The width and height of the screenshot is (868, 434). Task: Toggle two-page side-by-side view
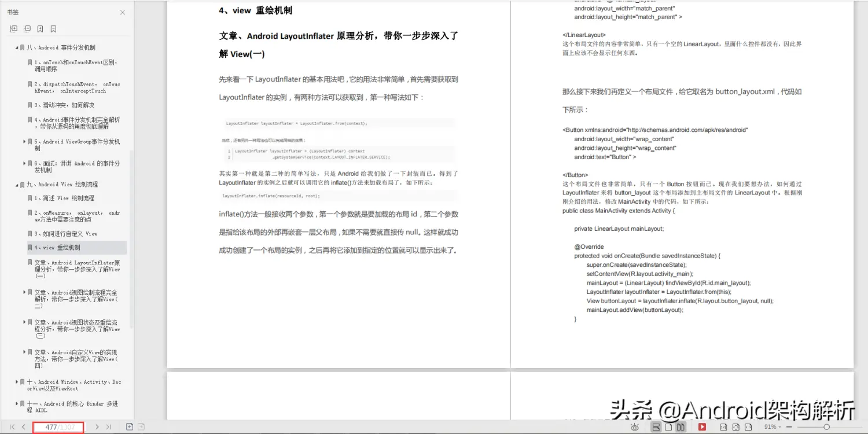pyautogui.click(x=681, y=427)
